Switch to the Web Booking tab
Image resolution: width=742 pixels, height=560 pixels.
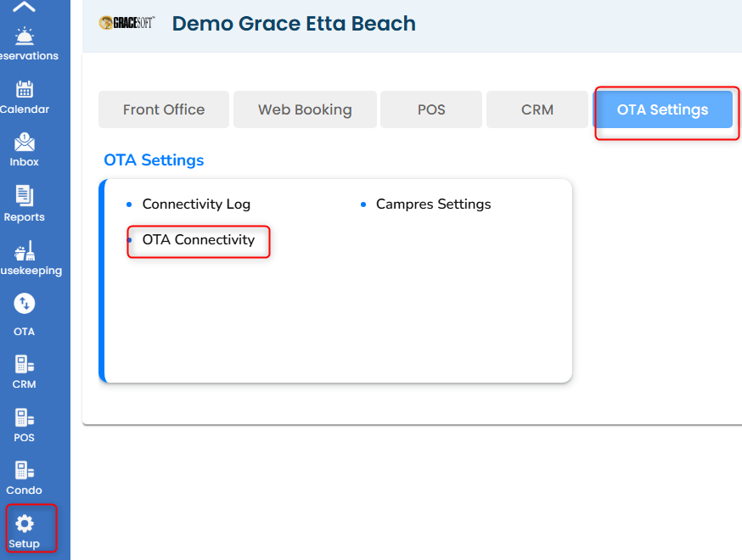click(305, 109)
